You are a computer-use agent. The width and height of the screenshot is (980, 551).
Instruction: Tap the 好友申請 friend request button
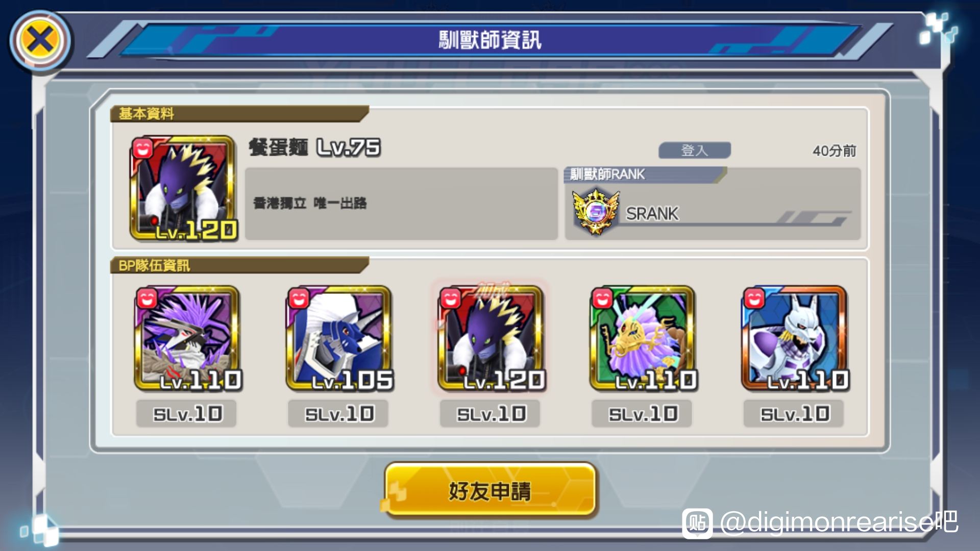tap(490, 490)
